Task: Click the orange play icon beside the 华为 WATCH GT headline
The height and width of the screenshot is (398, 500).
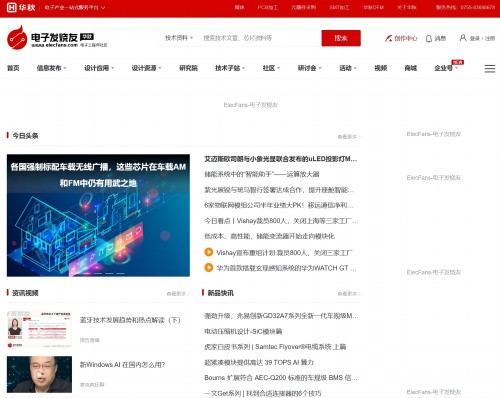Action: [209, 267]
